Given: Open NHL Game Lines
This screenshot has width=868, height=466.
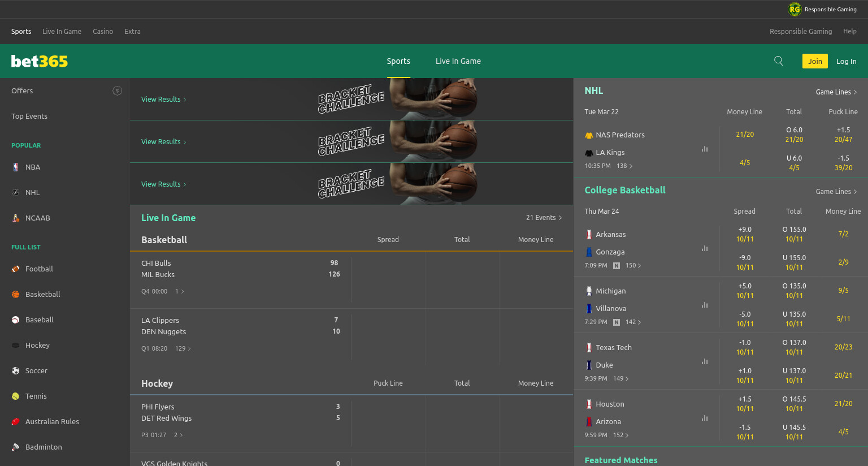Looking at the screenshot, I should point(836,92).
